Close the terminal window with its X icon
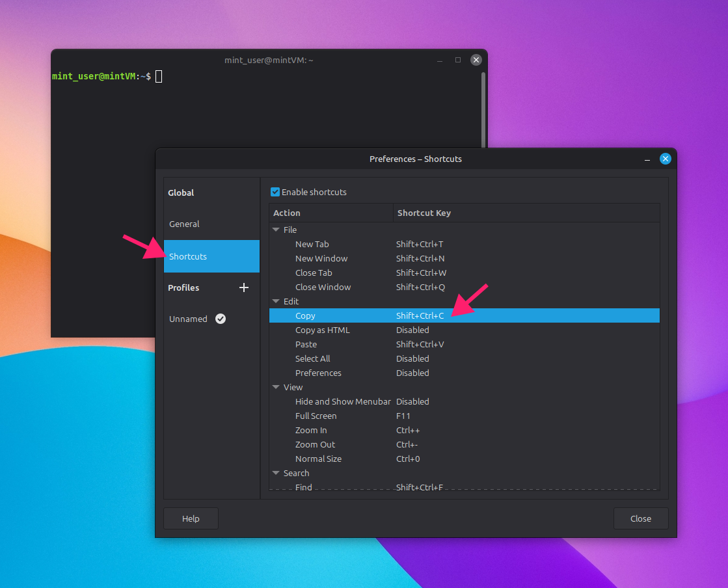Image resolution: width=728 pixels, height=588 pixels. click(476, 60)
